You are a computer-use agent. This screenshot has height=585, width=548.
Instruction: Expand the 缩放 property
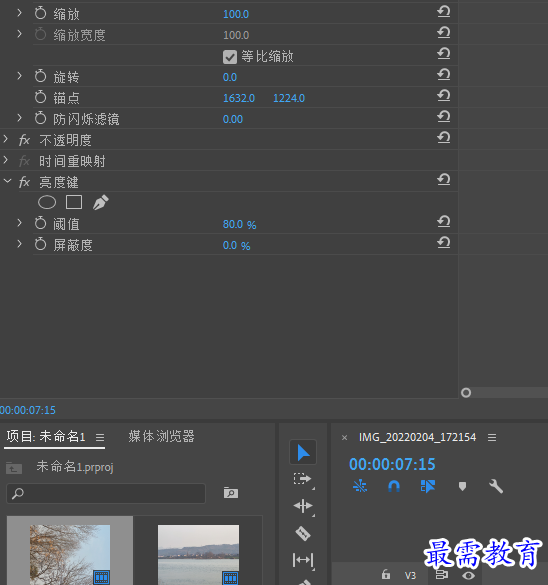[19, 13]
